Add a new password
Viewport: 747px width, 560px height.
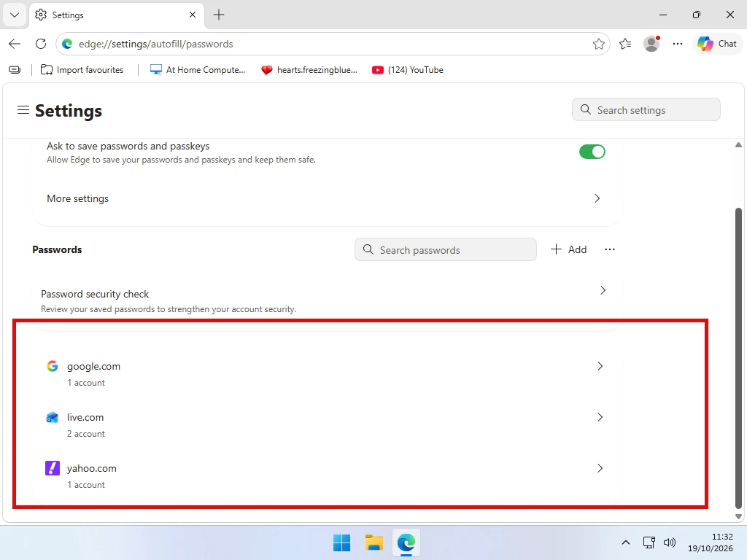point(569,249)
